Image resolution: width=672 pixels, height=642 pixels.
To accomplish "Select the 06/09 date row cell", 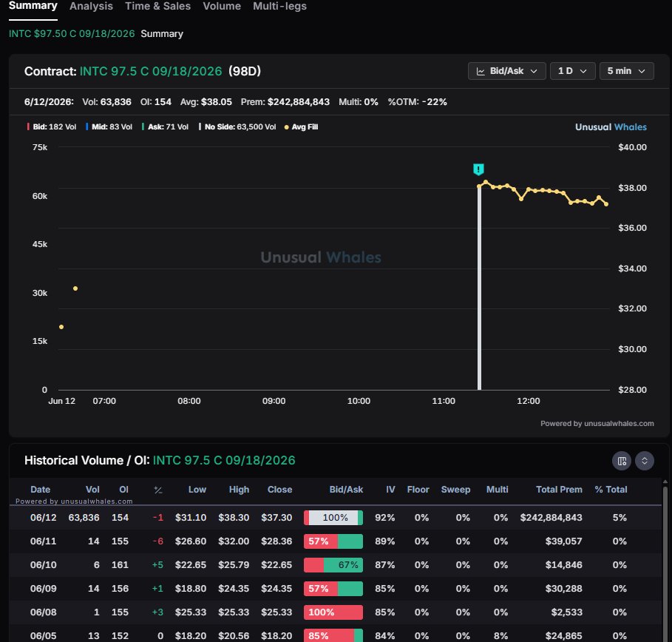I will 44,589.
